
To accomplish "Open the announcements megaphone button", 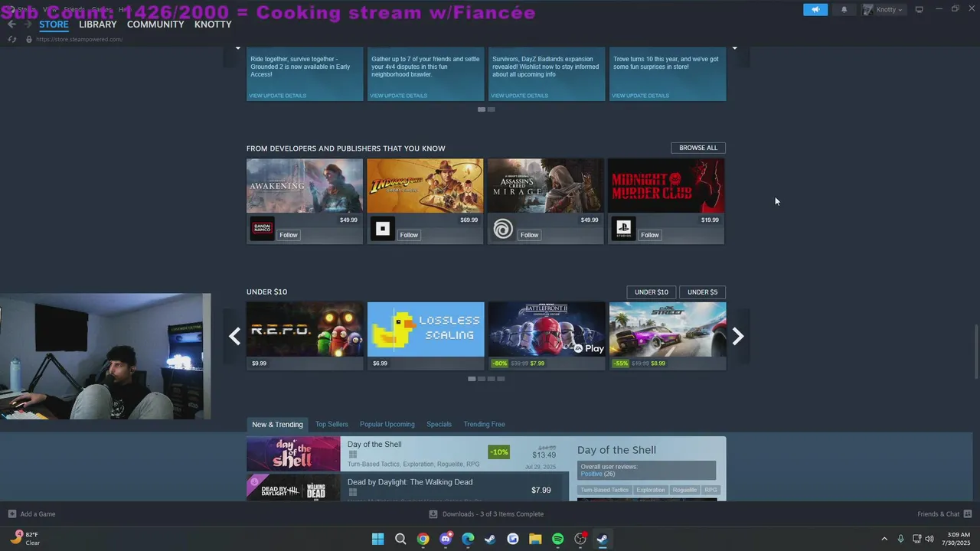I will pos(815,9).
